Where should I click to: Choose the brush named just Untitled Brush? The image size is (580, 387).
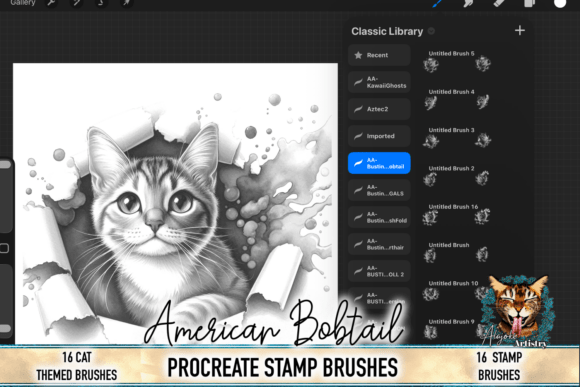457,252
